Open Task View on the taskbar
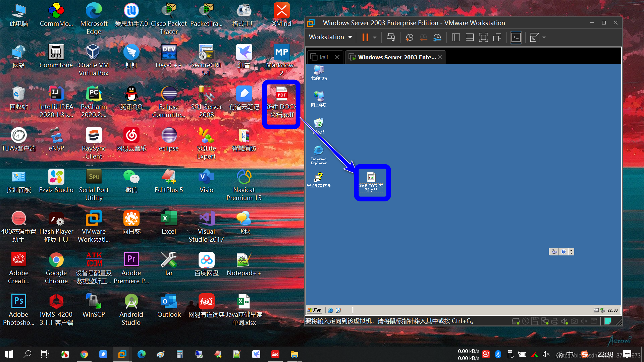 [45, 354]
